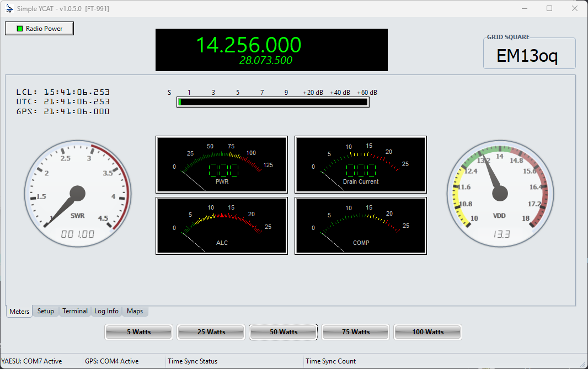The width and height of the screenshot is (588, 369).
Task: Select the Drain Current meter
Action: (360, 164)
